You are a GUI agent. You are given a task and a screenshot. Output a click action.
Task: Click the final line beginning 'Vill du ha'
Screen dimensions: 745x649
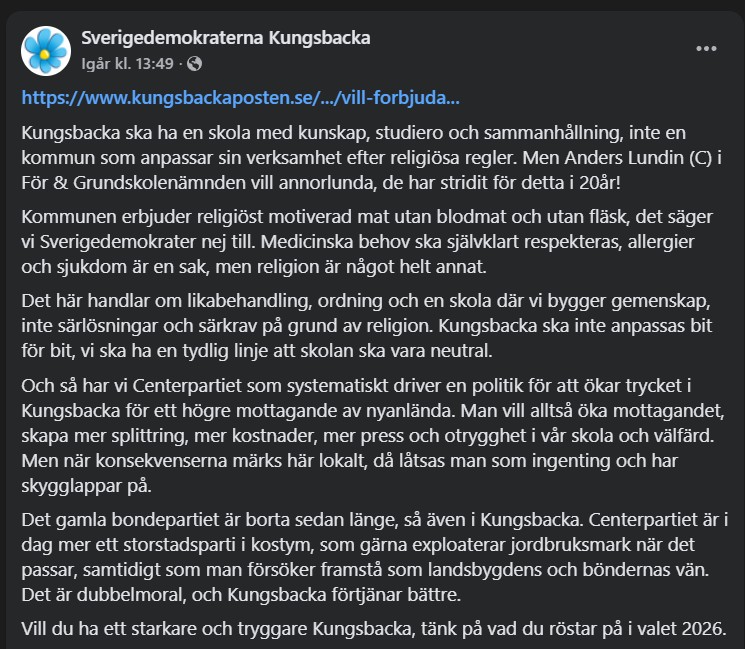372,629
